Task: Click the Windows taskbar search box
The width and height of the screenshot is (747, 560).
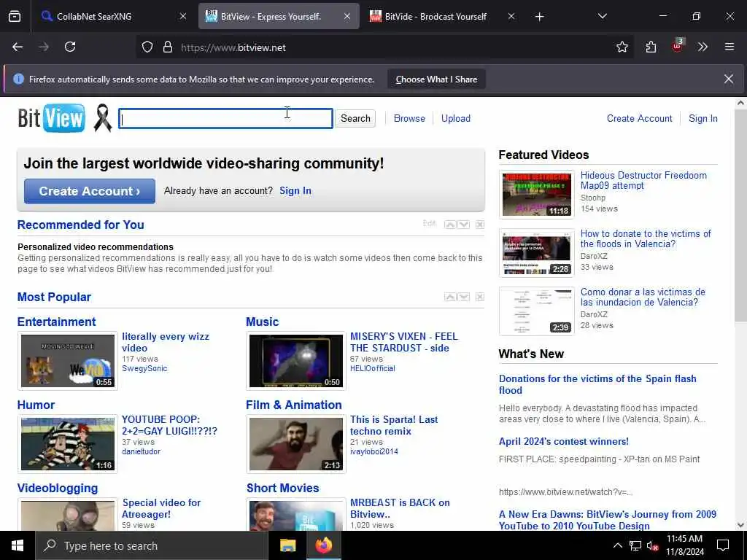Action: pos(152,545)
